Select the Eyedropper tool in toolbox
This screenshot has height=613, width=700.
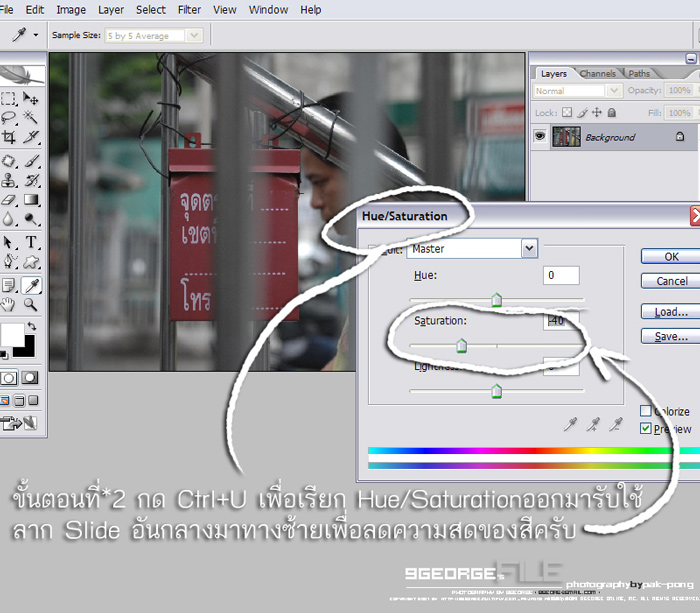click(31, 285)
